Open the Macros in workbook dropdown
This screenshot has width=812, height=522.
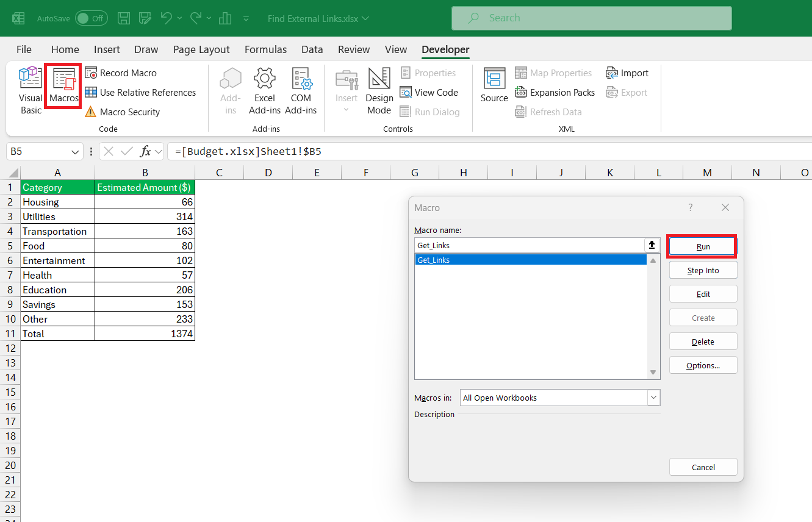[653, 397]
